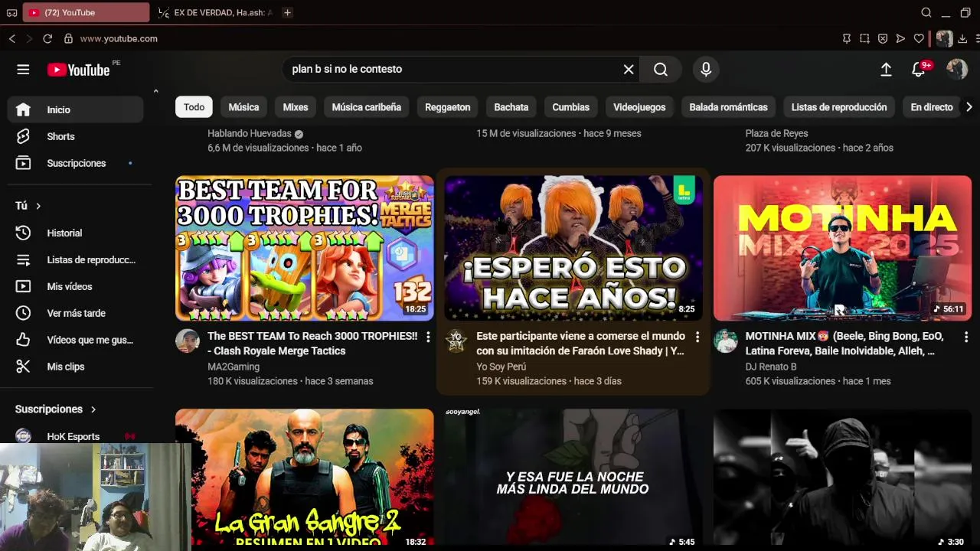Click the MOTINHA MIX 2025 thumbnail
Image resolution: width=980 pixels, height=551 pixels.
click(x=842, y=249)
